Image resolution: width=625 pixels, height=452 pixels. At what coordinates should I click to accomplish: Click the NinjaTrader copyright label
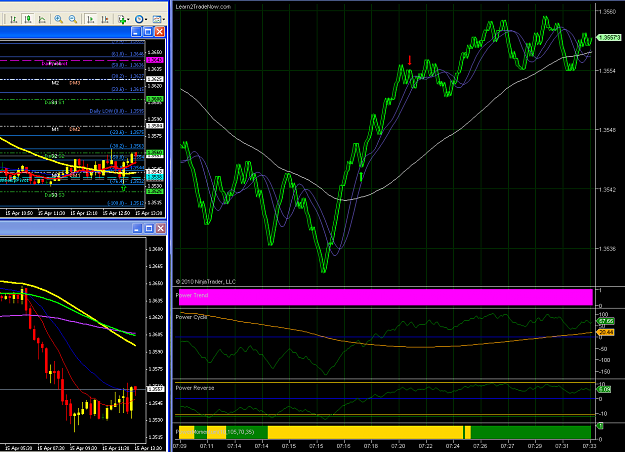[206, 282]
